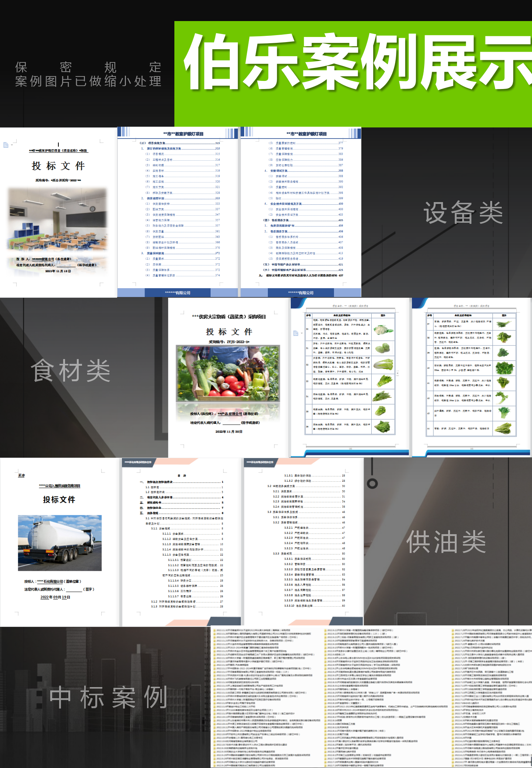Click the document icon left of the vegetable table
This screenshot has width=532, height=768.
296,333
